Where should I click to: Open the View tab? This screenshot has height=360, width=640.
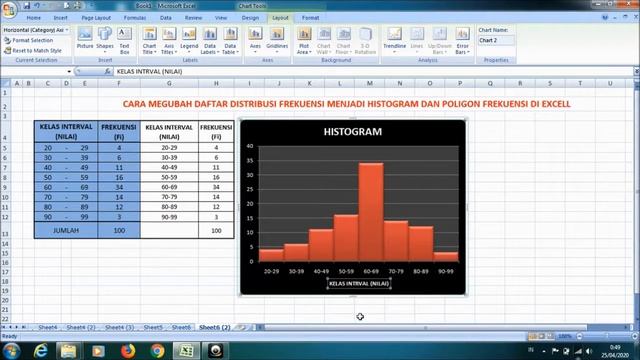(x=221, y=18)
